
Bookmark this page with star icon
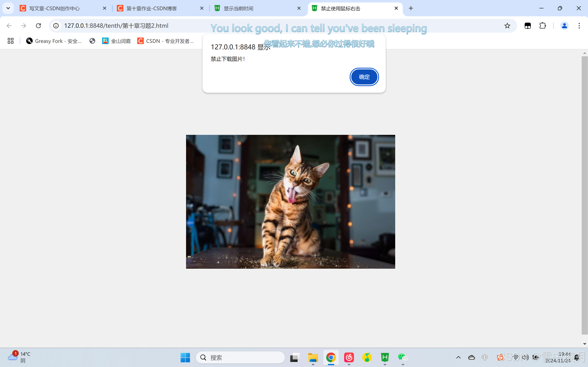[507, 26]
